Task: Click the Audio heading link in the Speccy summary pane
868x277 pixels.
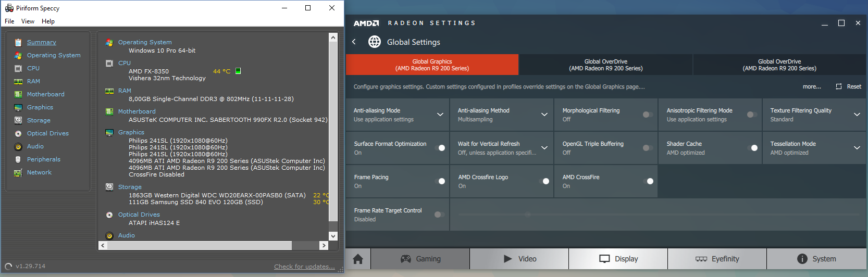Action: (x=127, y=235)
